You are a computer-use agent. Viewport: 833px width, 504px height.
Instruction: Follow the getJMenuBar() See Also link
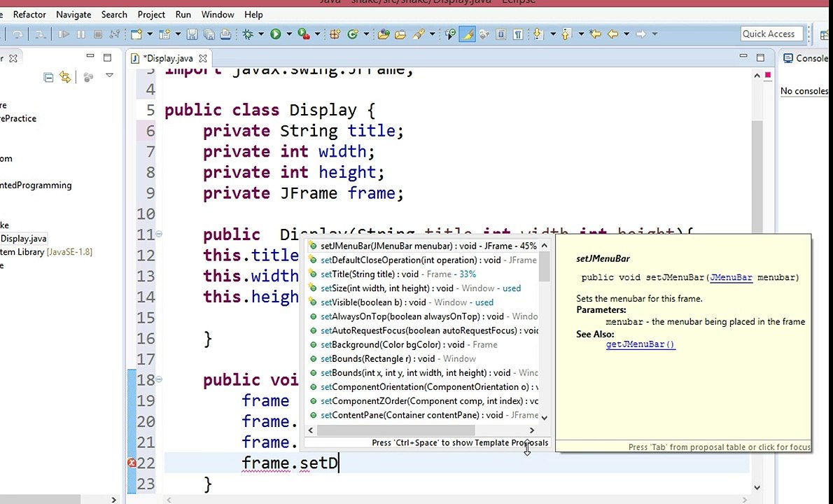(x=640, y=344)
